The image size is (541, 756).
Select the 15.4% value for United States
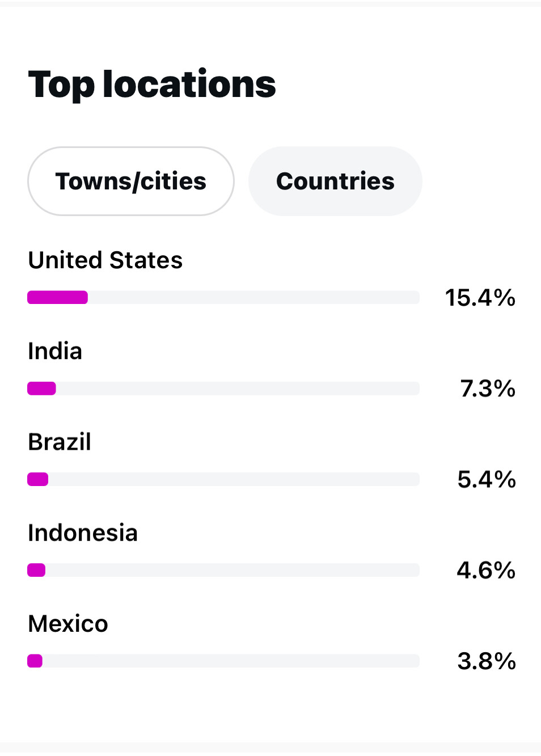(x=480, y=298)
